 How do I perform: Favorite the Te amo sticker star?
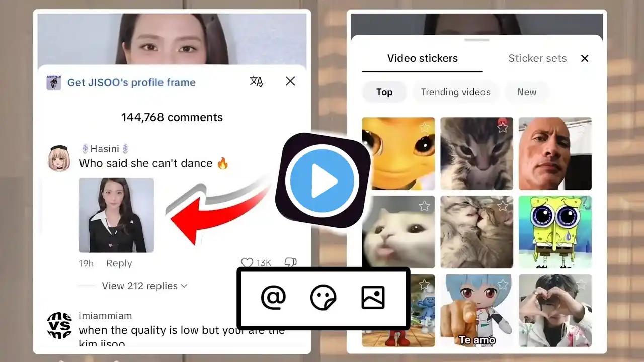pyautogui.click(x=503, y=284)
